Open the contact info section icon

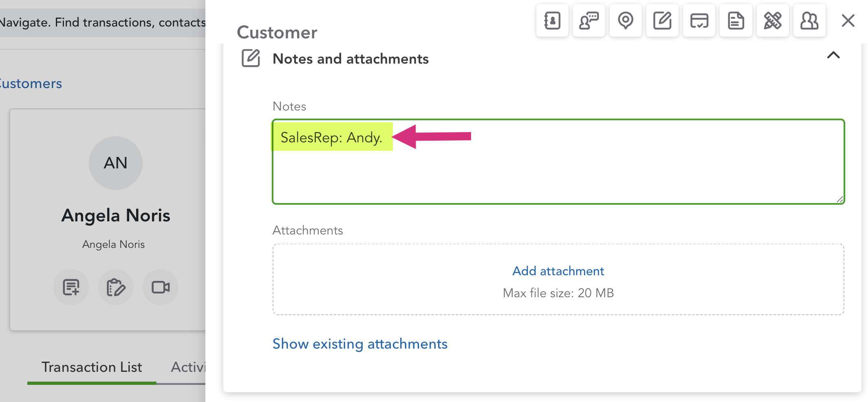(552, 21)
